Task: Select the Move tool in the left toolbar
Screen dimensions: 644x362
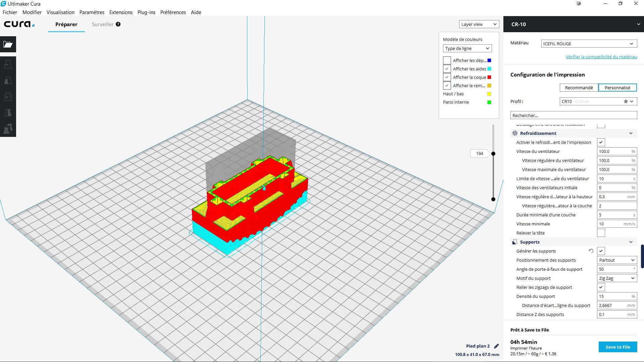Action: pos(8,64)
